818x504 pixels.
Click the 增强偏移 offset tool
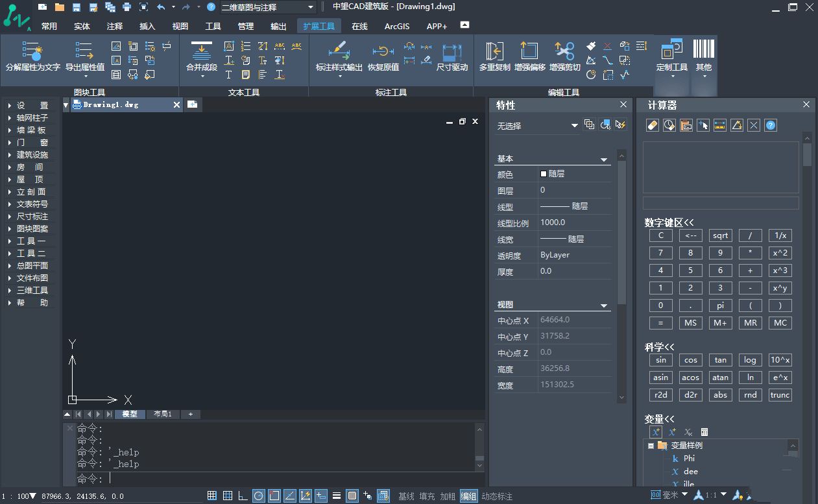[x=529, y=52]
